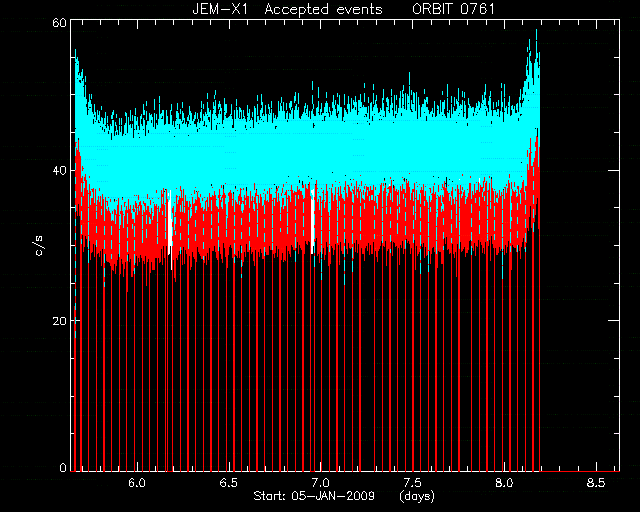Viewport: 640px width, 512px height.
Task: Click the x-axis tick label '6.0'
Action: [137, 483]
